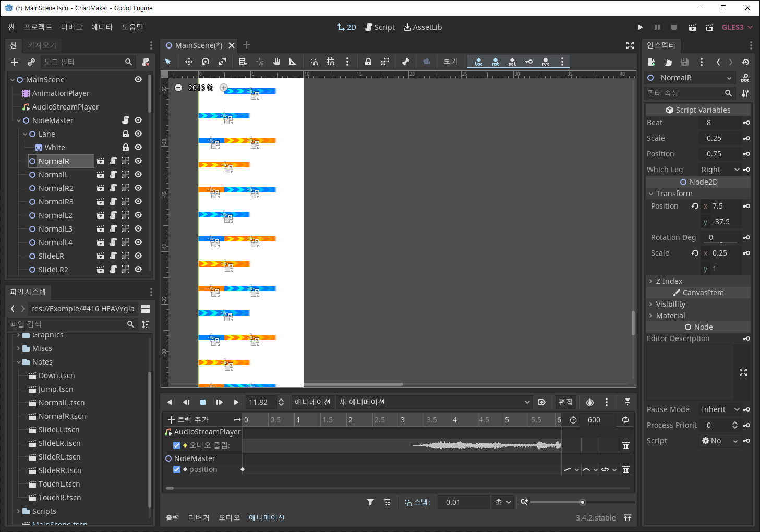The image size is (760, 532).
Task: Toggle distraction free mode icon
Action: (630, 45)
